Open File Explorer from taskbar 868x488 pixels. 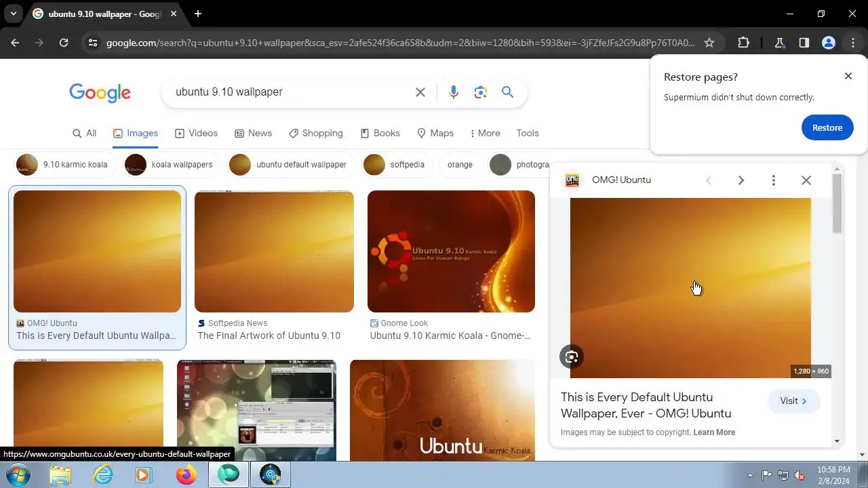click(x=60, y=475)
